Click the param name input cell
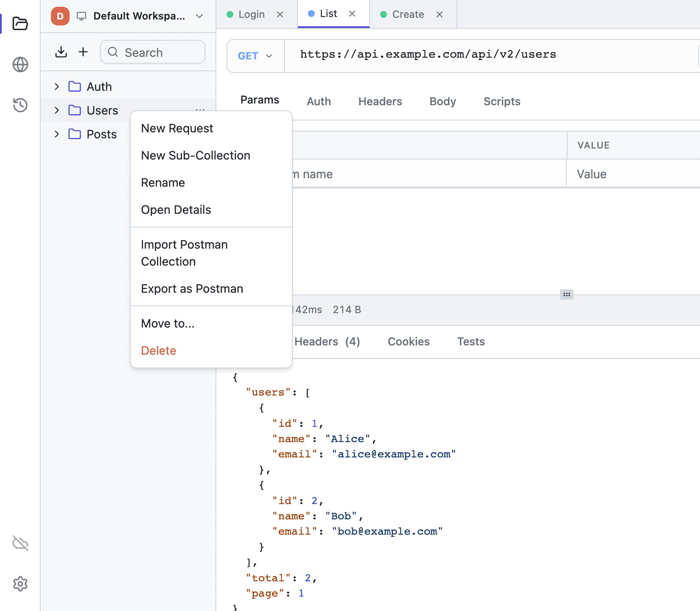The width and height of the screenshot is (700, 611). (x=429, y=174)
